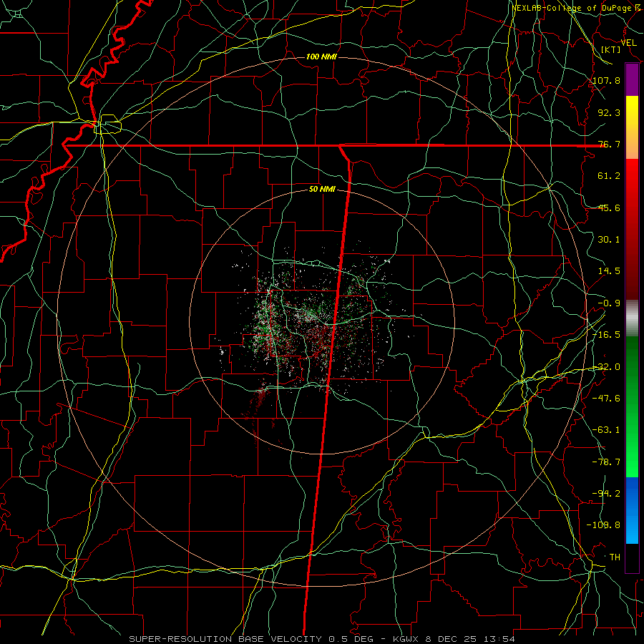Select the -63.1 legend value

coord(606,430)
